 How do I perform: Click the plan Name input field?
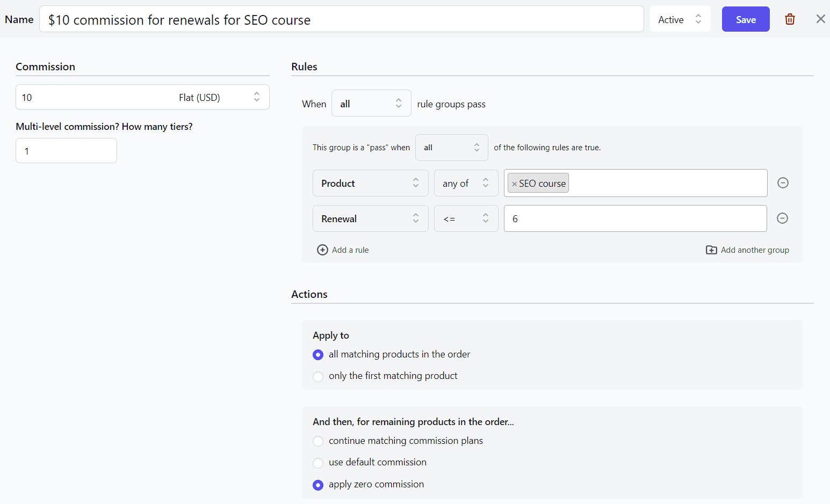342,19
